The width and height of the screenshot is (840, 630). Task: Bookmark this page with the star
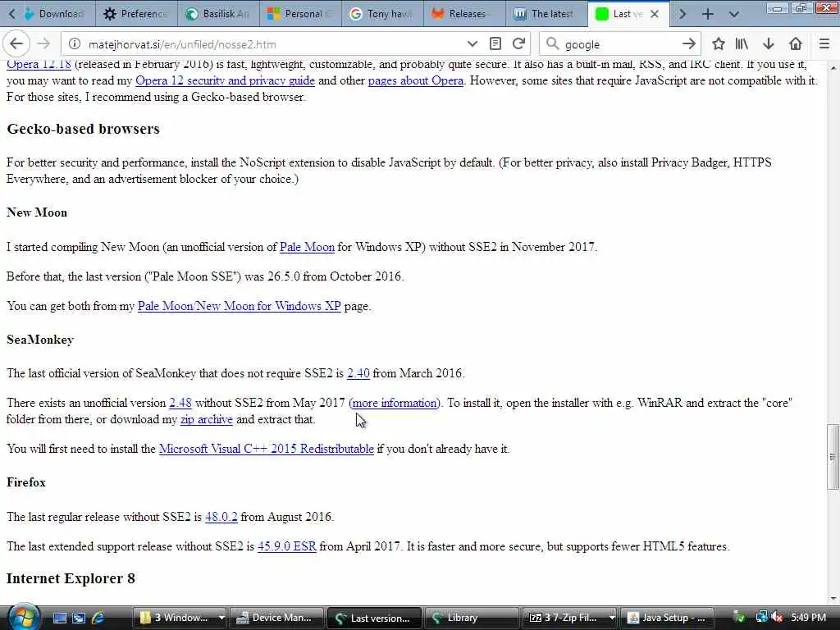click(719, 44)
